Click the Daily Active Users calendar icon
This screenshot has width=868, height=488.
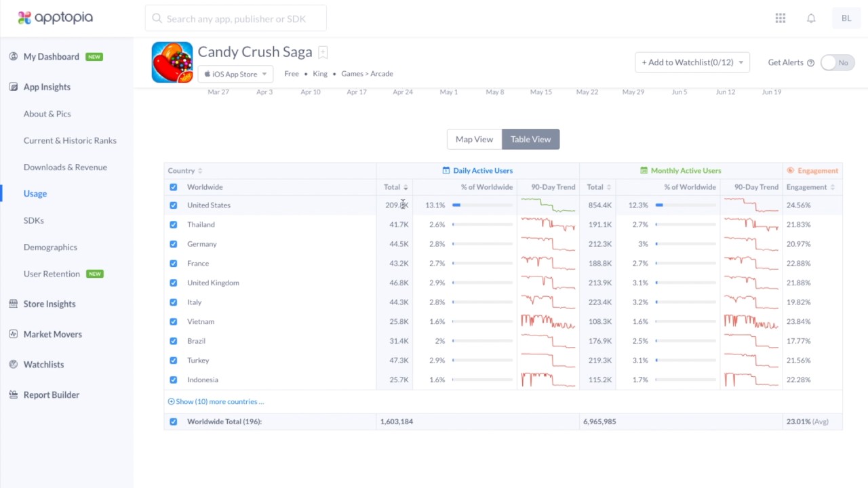click(x=446, y=171)
